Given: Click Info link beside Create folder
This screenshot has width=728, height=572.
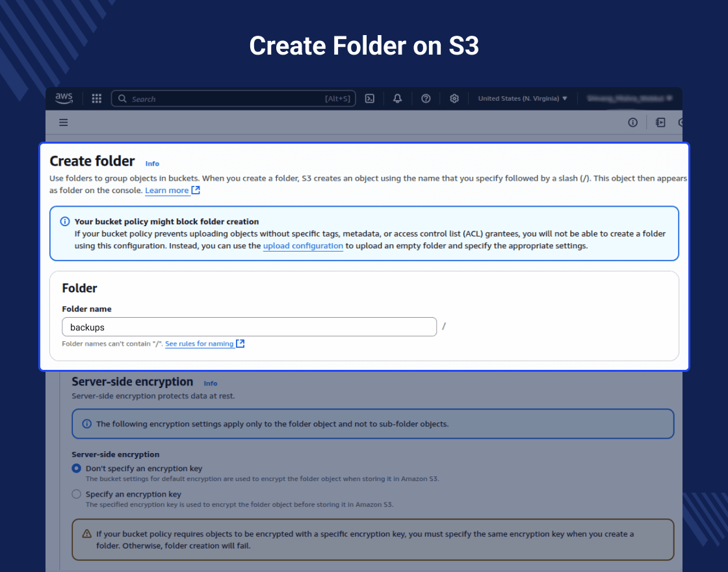Looking at the screenshot, I should click(152, 163).
